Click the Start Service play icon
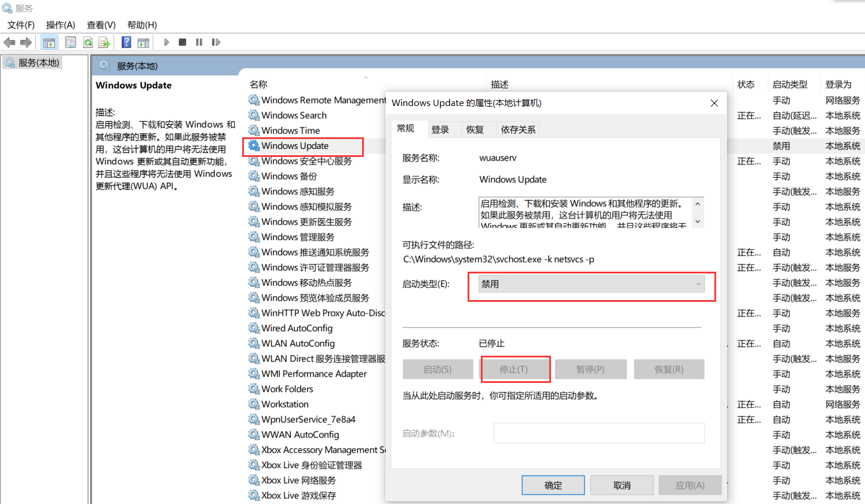 tap(166, 42)
